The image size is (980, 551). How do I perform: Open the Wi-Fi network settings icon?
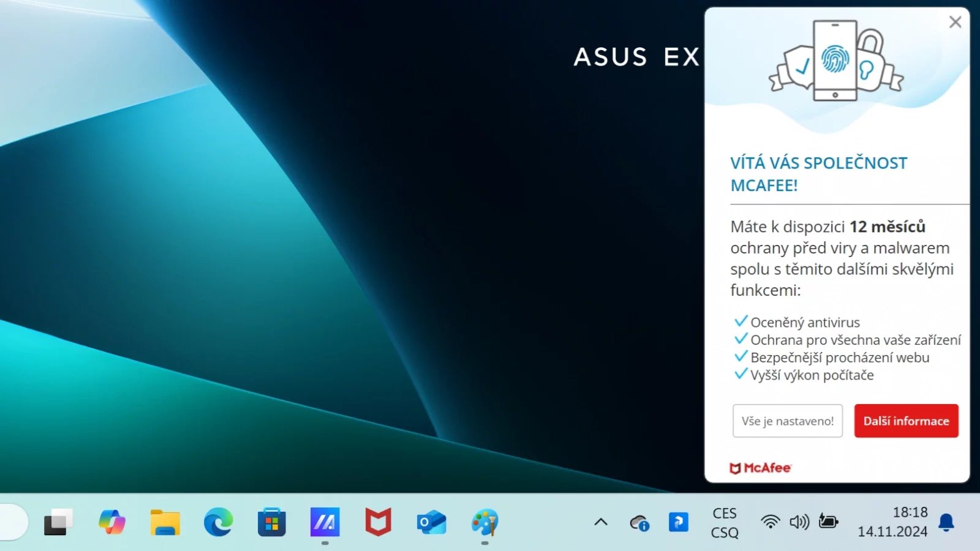[x=770, y=522]
